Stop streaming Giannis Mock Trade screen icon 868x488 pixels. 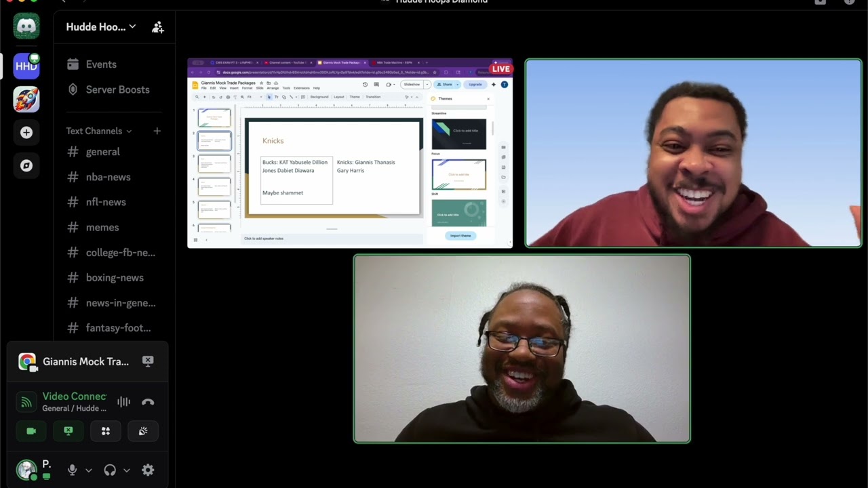point(148,361)
